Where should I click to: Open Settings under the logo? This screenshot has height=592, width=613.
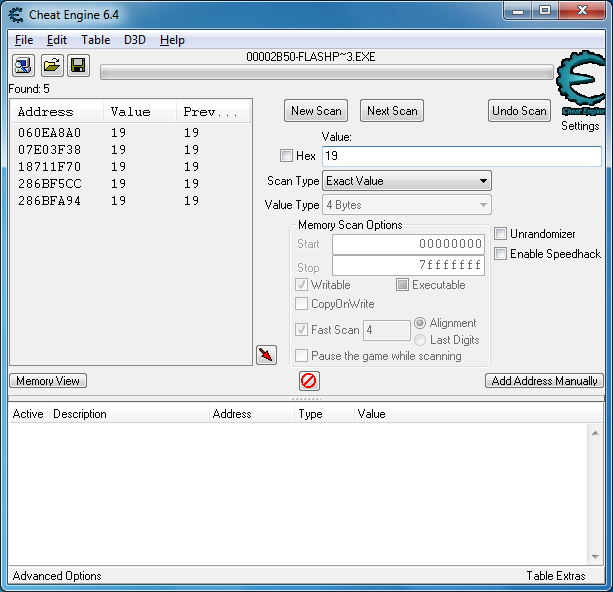[580, 126]
